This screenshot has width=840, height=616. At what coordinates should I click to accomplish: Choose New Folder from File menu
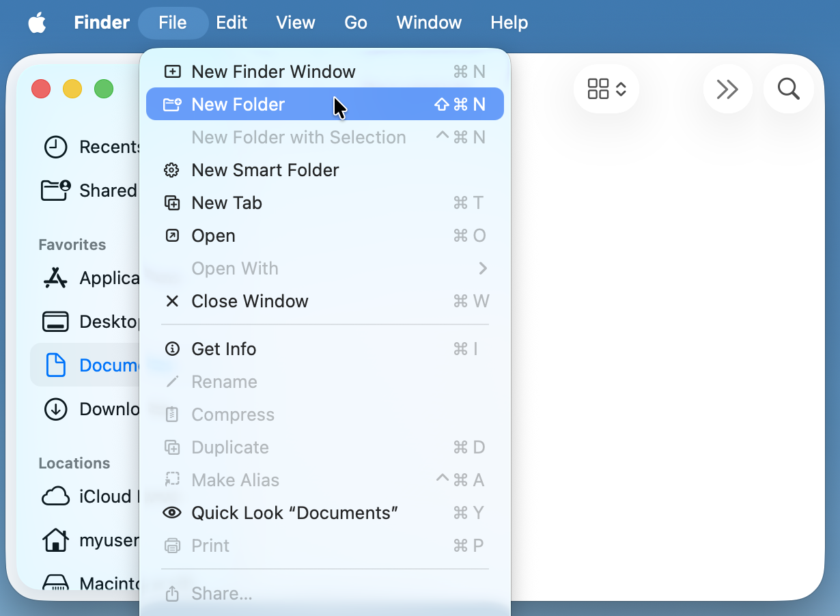pos(325,104)
